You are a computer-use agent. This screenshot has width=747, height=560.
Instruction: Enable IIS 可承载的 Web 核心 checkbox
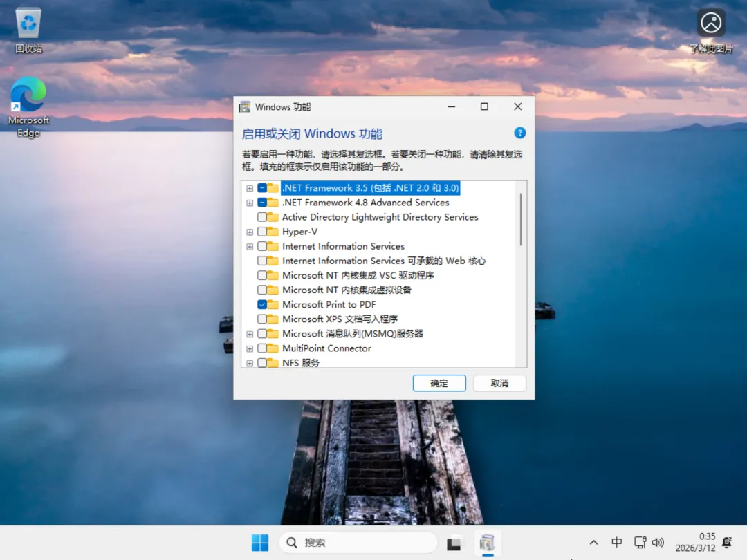[x=262, y=261]
